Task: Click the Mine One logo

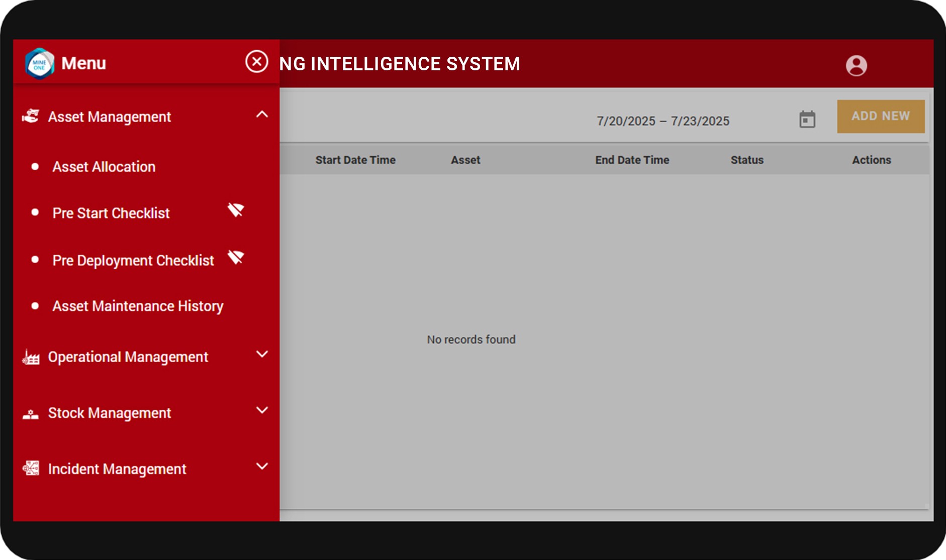Action: [x=40, y=64]
